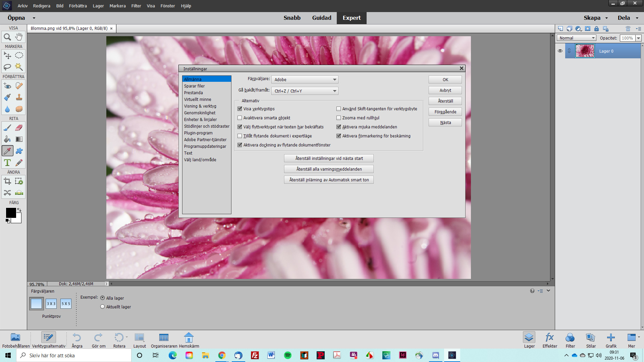Select the Zoom tool
This screenshot has height=362, width=644.
pyautogui.click(x=8, y=37)
